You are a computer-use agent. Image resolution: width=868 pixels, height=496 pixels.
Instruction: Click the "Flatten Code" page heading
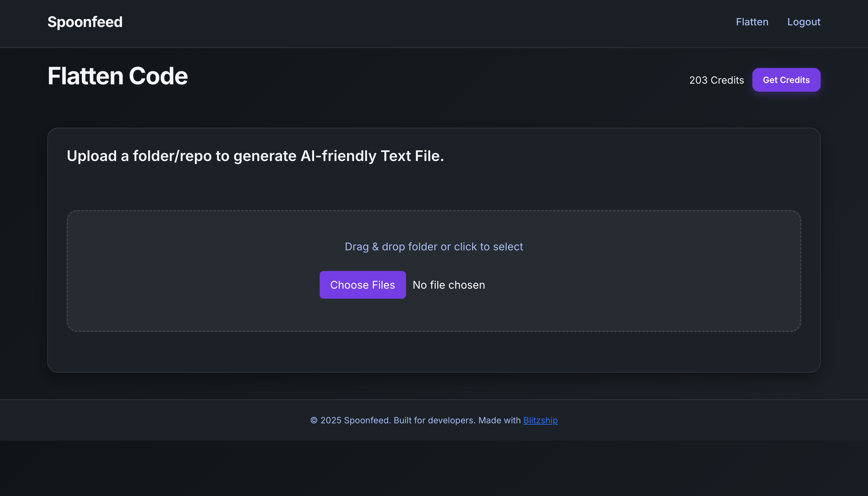[x=118, y=76]
